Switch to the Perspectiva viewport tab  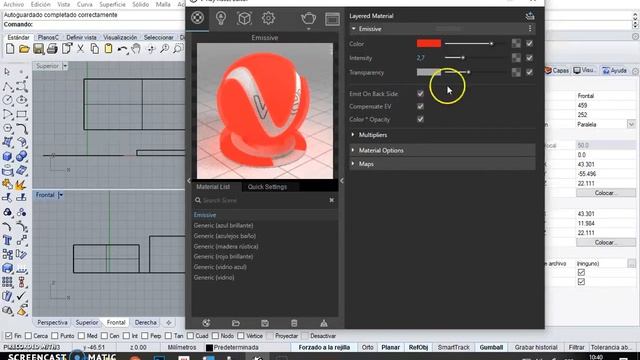(52, 322)
